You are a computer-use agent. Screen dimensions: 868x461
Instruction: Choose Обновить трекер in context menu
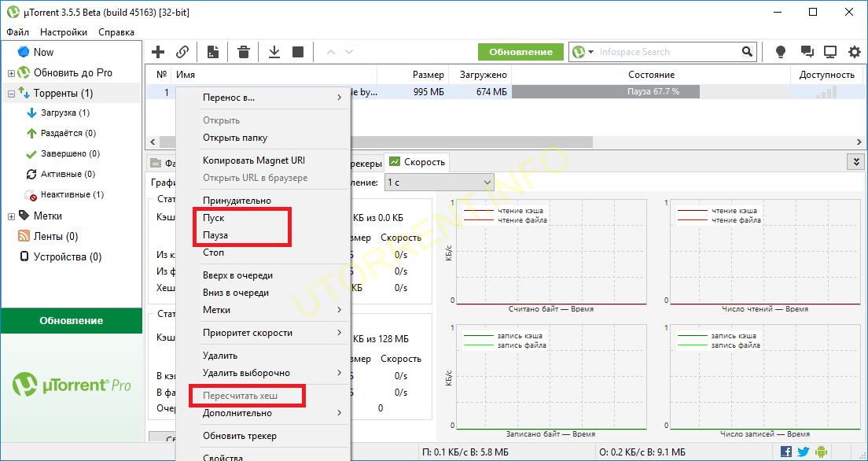[x=263, y=436]
